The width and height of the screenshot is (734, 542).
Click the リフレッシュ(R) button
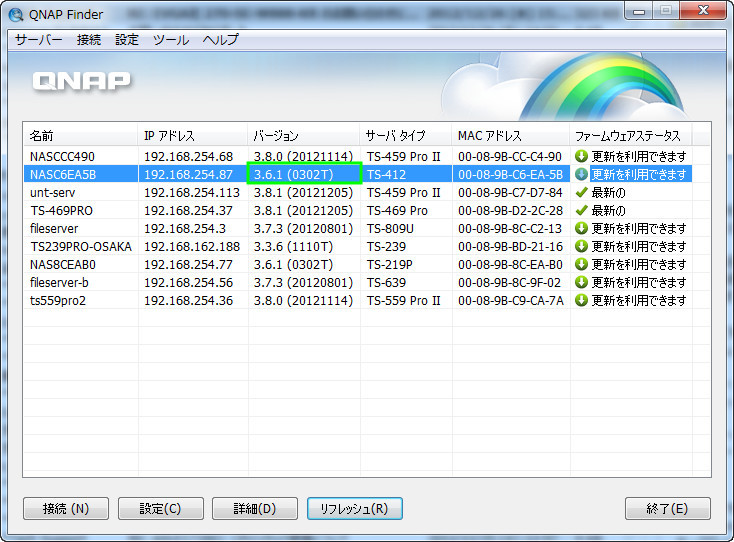point(355,508)
